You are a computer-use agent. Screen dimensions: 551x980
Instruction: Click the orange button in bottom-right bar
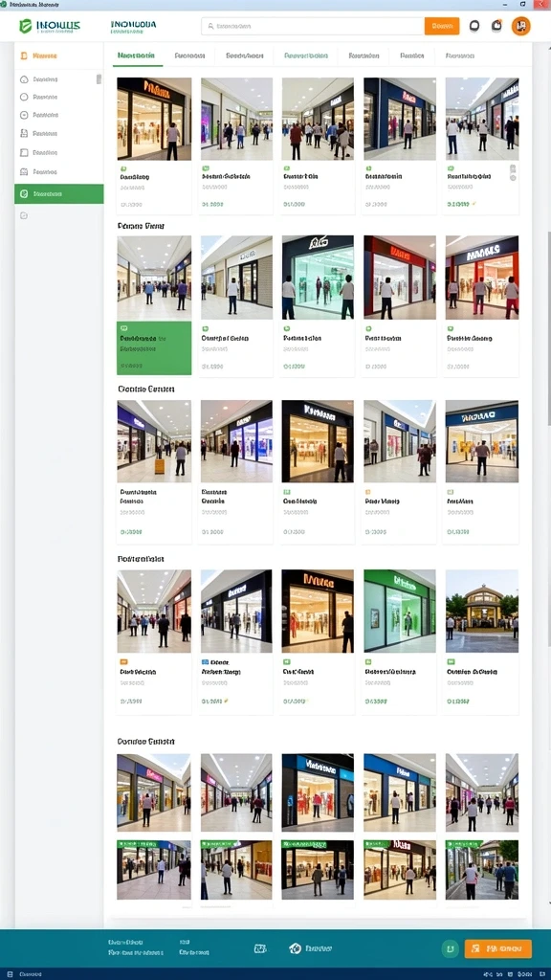click(497, 948)
